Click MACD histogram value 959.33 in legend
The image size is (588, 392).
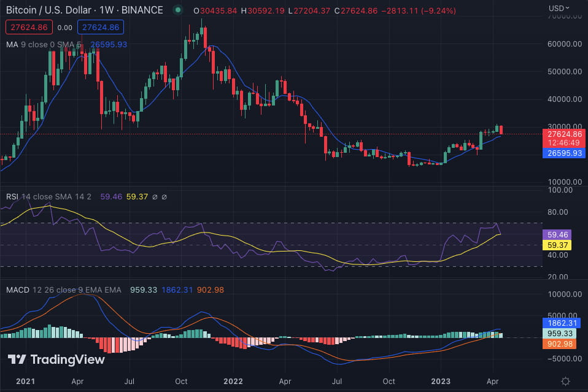coord(144,290)
